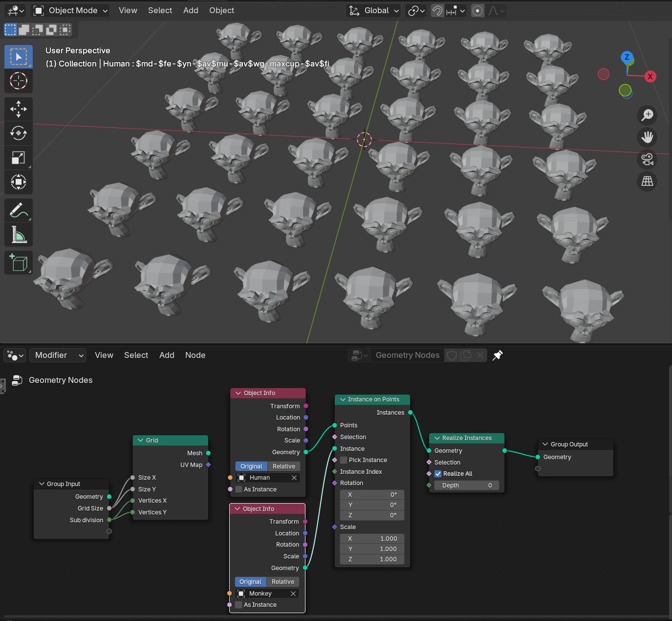Collapse the Instance on Points node
672x621 pixels.
[343, 399]
